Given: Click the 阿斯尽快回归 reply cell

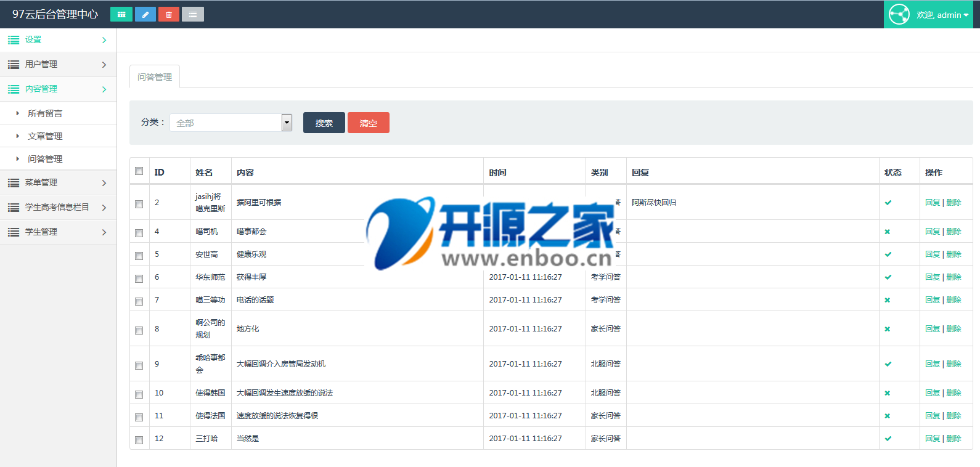Looking at the screenshot, I should [x=654, y=203].
